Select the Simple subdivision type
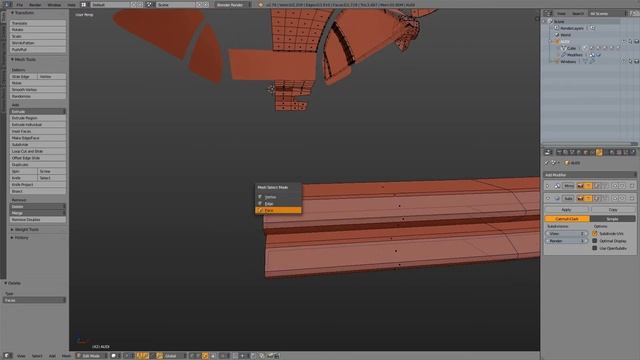This screenshot has height=360, width=640. coord(613,219)
